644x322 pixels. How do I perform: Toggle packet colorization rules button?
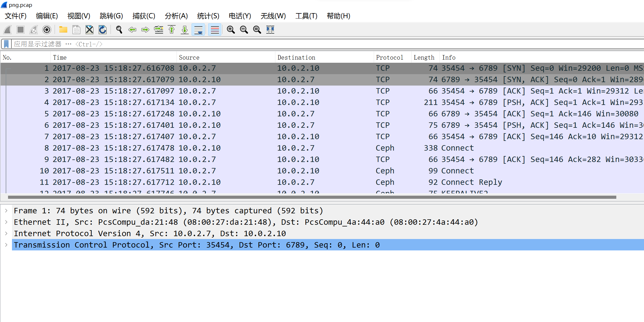tap(215, 30)
